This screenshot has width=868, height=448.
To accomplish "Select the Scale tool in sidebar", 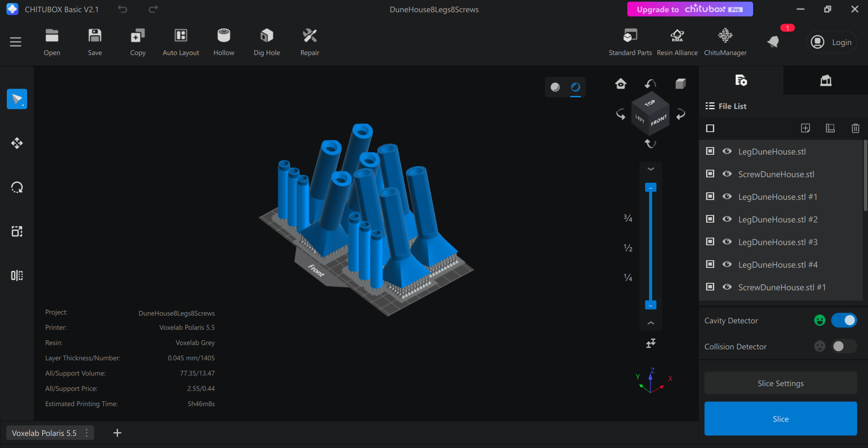I will (17, 231).
